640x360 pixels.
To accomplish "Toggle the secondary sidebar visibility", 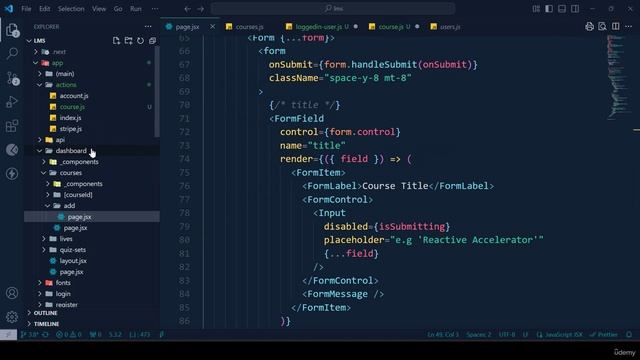I will click(575, 9).
